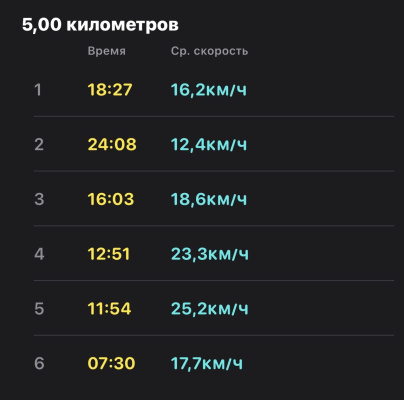Click the 18:27 time value
The width and height of the screenshot is (404, 400).
110,90
